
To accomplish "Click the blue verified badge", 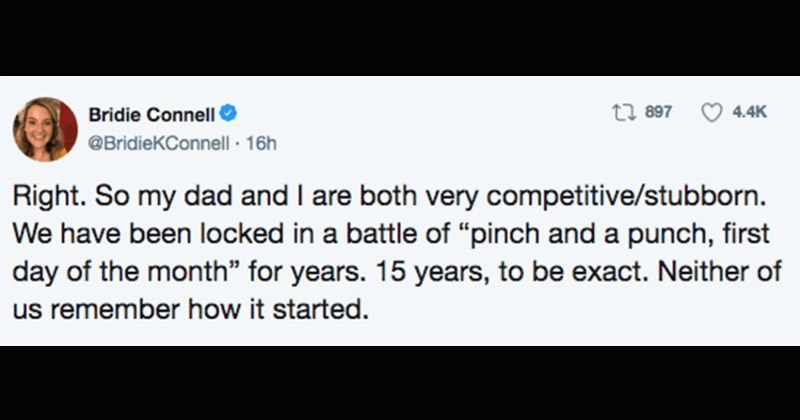I will tap(229, 116).
